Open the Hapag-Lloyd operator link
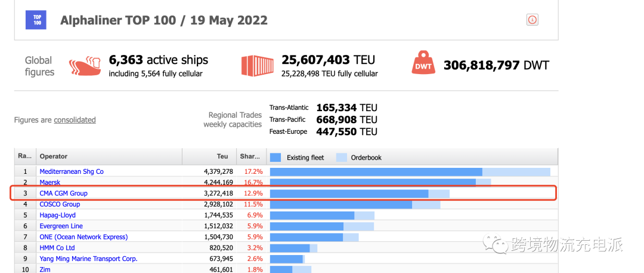The height and width of the screenshot is (273, 644). pos(58,215)
